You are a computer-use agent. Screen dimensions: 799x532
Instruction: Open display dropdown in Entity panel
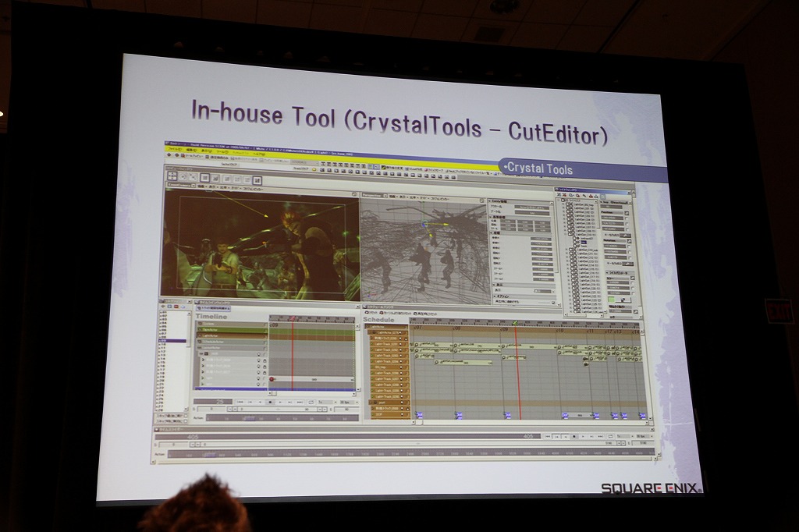point(553,292)
